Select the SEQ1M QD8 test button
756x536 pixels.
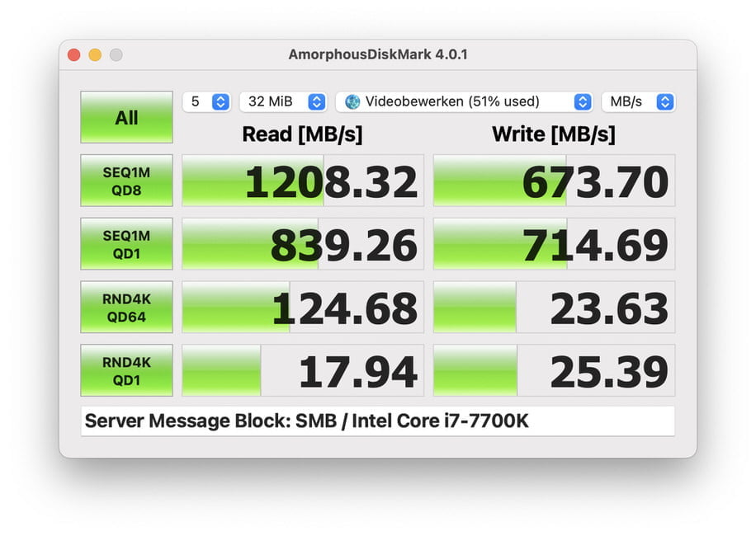125,181
